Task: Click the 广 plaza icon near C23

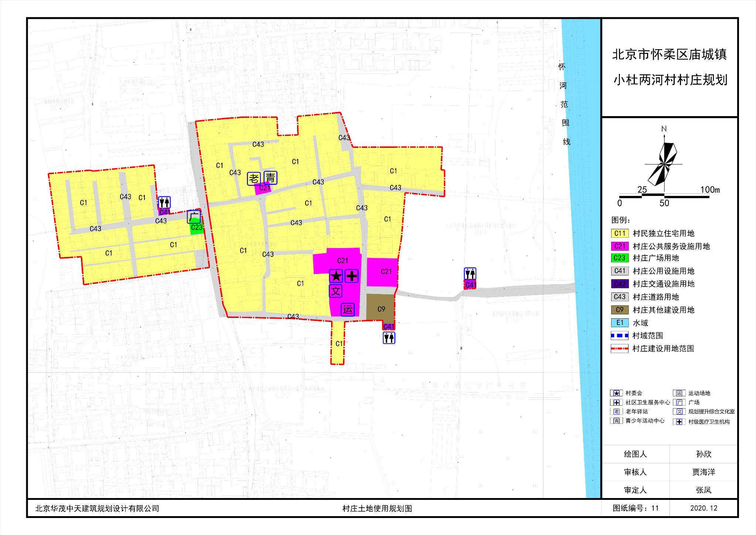Action: pos(194,217)
